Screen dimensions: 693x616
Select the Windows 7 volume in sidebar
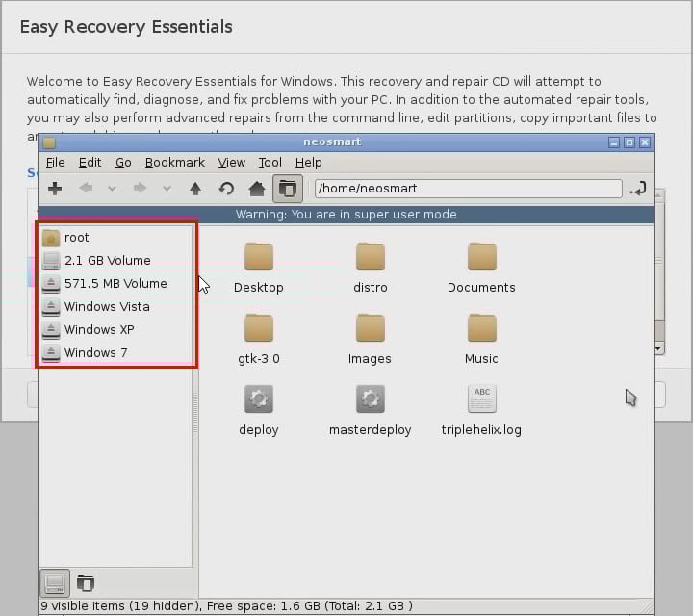pyautogui.click(x=116, y=352)
